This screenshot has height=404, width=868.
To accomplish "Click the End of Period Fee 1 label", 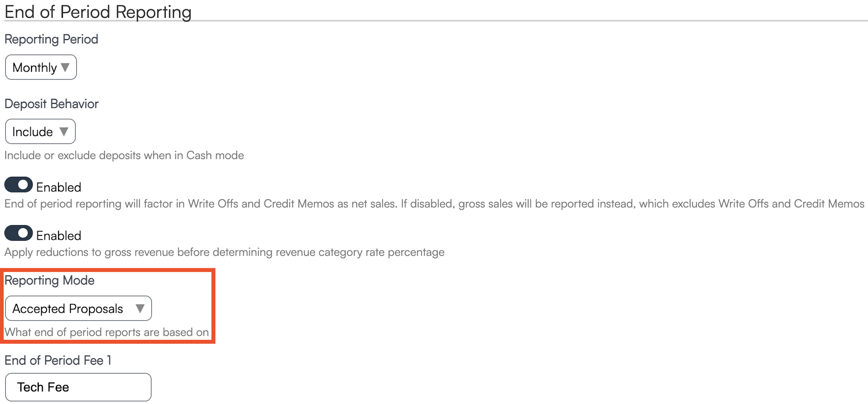I will tap(58, 360).
